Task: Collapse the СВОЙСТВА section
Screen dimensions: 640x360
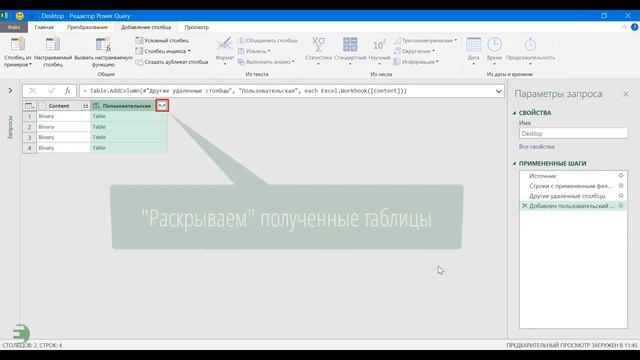Action: click(x=514, y=113)
